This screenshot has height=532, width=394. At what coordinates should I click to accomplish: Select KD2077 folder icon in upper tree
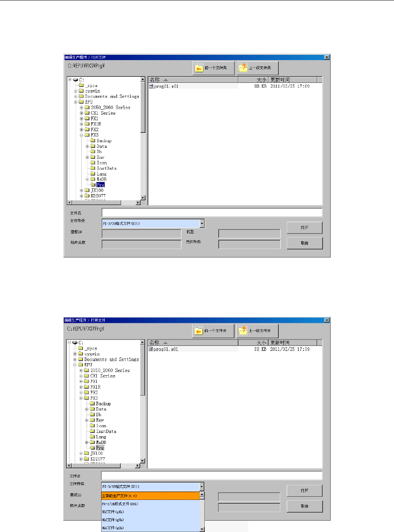(87, 196)
